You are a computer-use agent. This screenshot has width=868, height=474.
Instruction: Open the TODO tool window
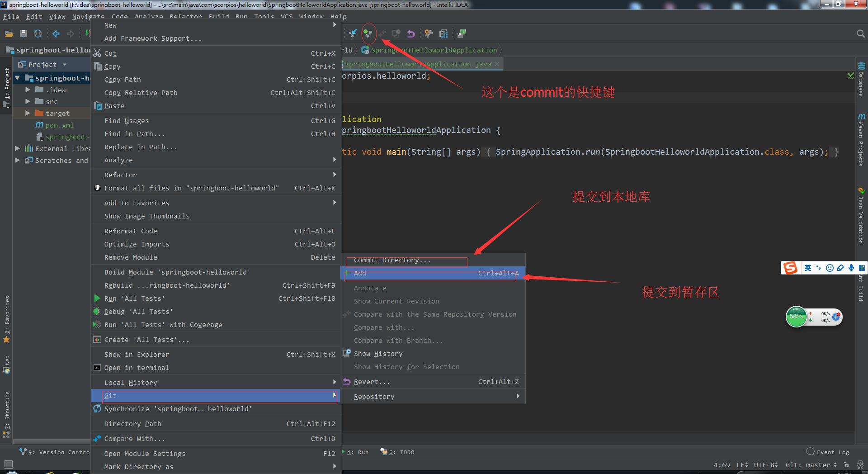click(397, 452)
